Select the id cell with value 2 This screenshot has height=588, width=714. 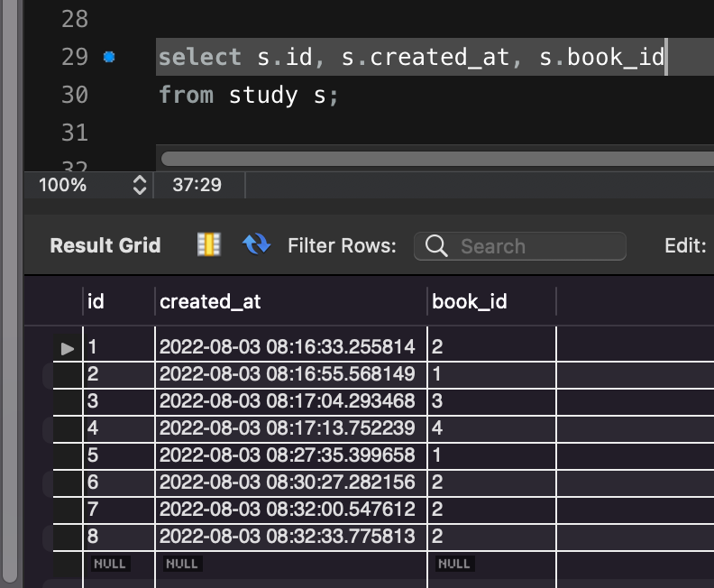(119, 374)
